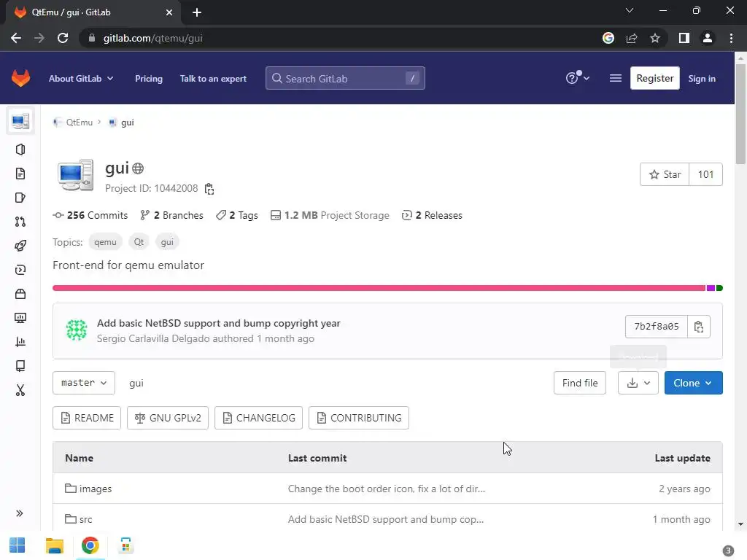
Task: Open the hamburger menu in header
Action: (x=615, y=78)
